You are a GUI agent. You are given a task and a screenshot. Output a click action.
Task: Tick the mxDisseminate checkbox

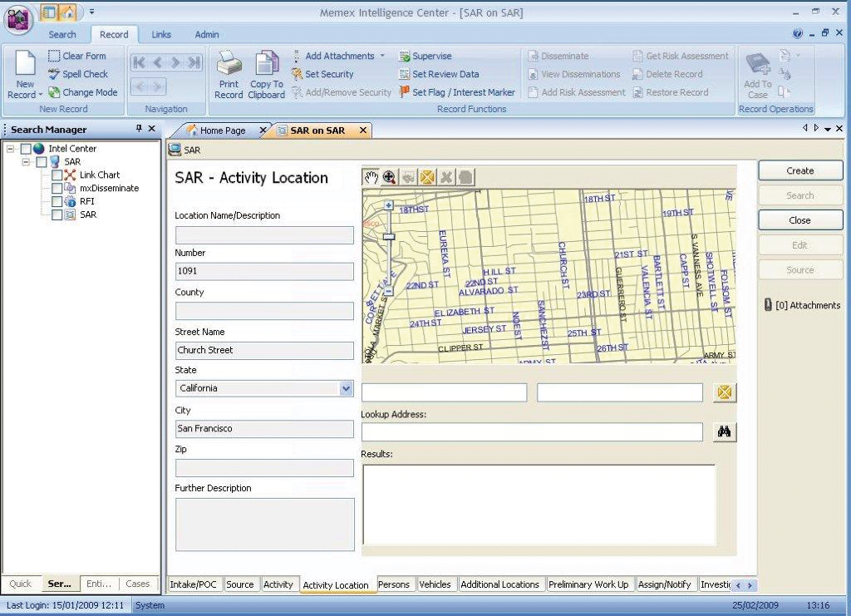[57, 189]
